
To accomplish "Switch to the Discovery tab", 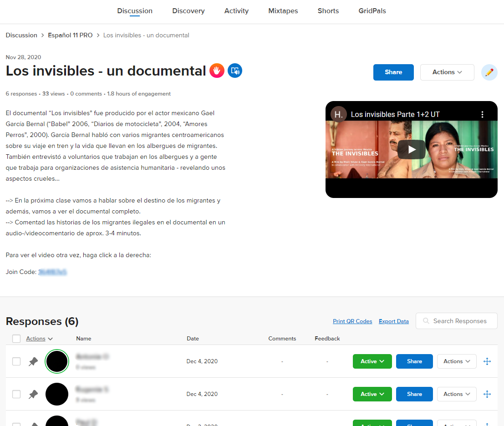I will tap(188, 11).
